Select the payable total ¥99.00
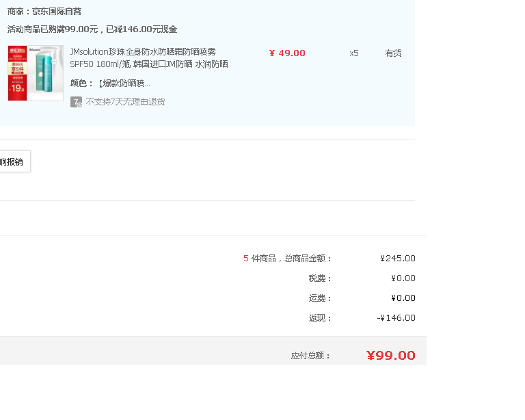 pyautogui.click(x=391, y=355)
